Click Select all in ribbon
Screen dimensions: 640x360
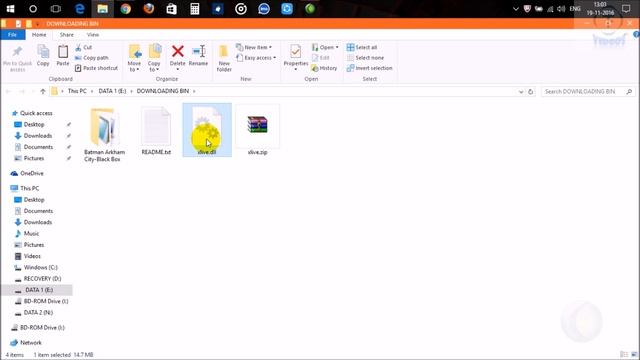(362, 47)
